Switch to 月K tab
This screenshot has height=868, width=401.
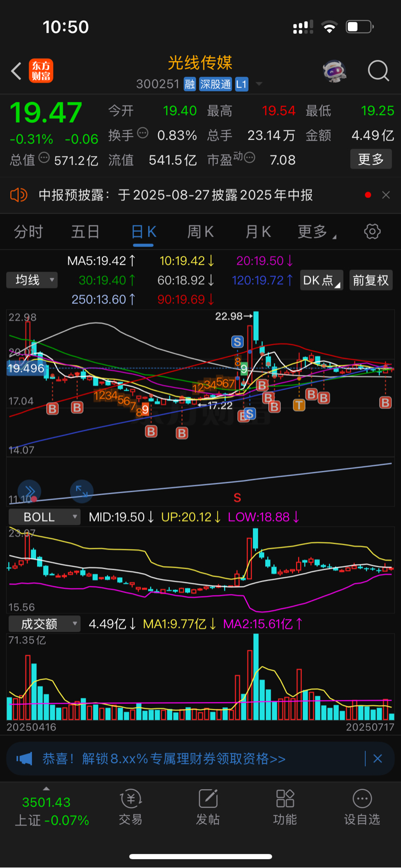pos(258,232)
